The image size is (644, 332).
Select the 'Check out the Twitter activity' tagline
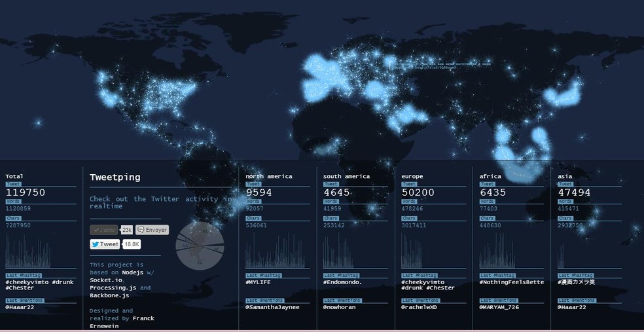(x=160, y=202)
